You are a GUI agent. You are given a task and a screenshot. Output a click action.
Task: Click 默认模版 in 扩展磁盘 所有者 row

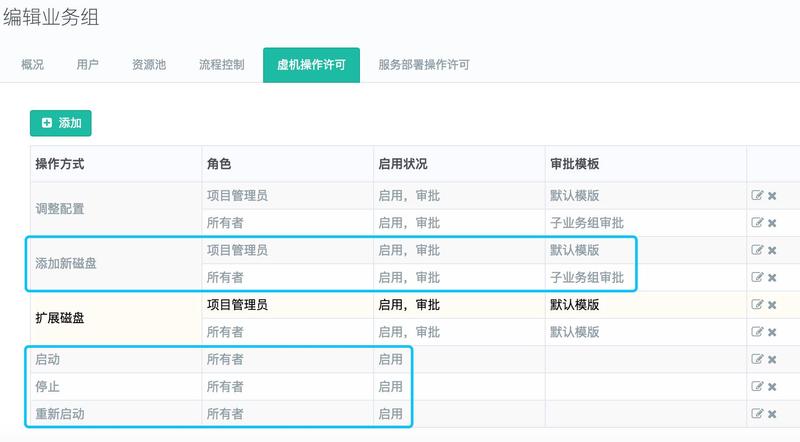(x=574, y=332)
